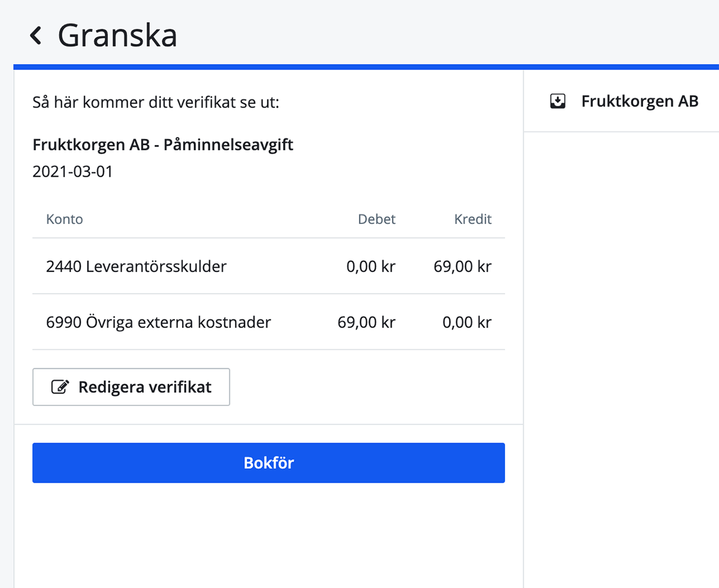
Task: Click the Konto column header
Action: click(64, 219)
